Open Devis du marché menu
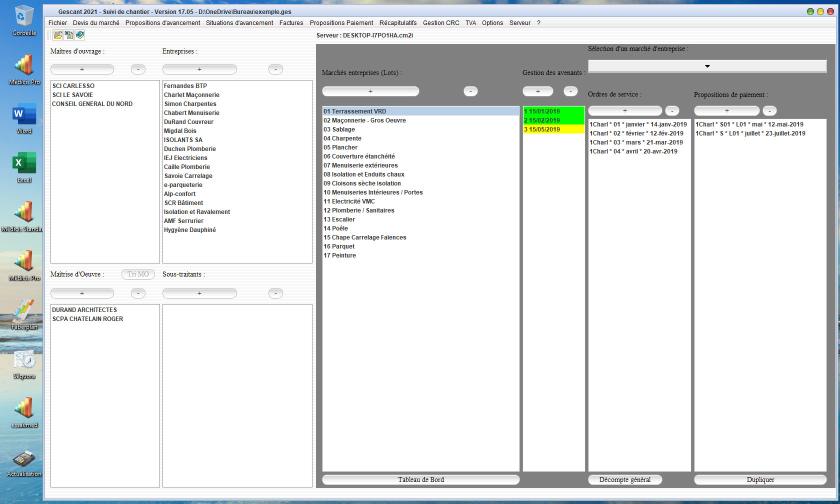This screenshot has height=504, width=840. point(96,23)
